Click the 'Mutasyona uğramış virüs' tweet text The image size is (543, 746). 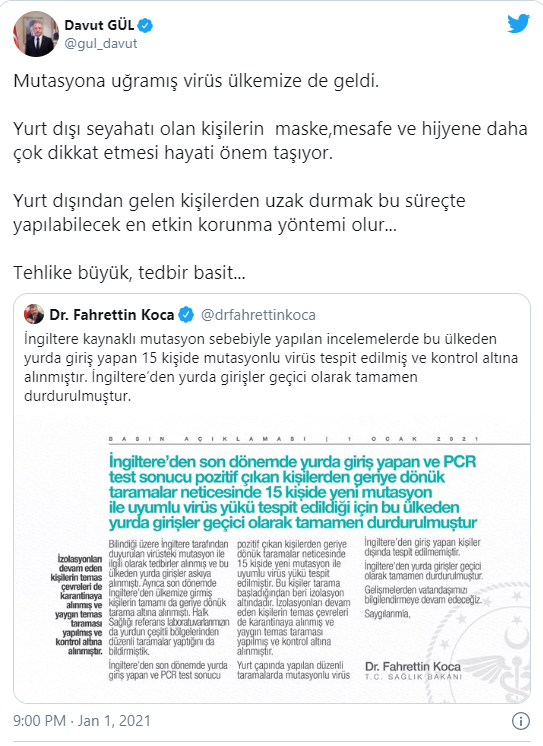196,81
